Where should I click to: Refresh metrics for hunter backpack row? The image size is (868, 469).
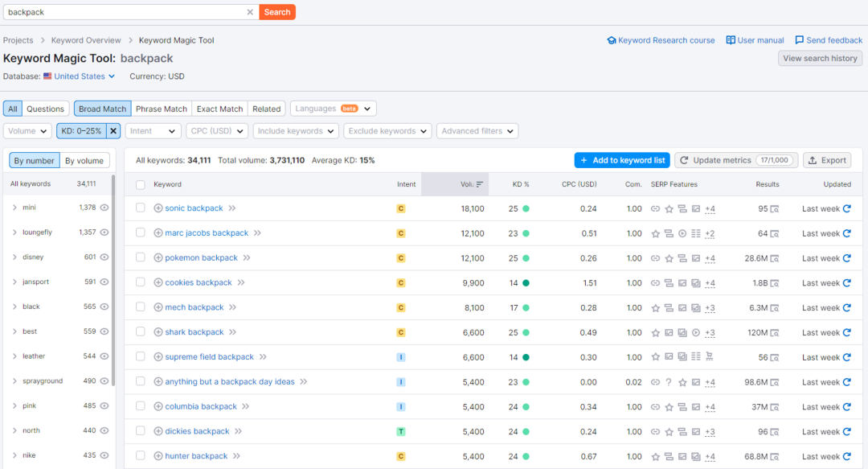[x=846, y=457]
